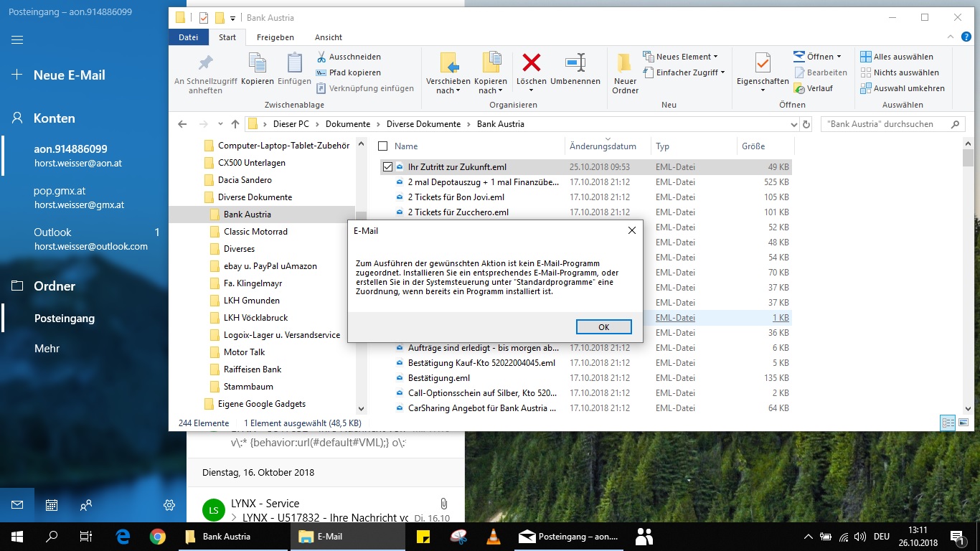Click Verknüpfung einfügen in ribbon
The width and height of the screenshot is (980, 551).
coord(365,88)
